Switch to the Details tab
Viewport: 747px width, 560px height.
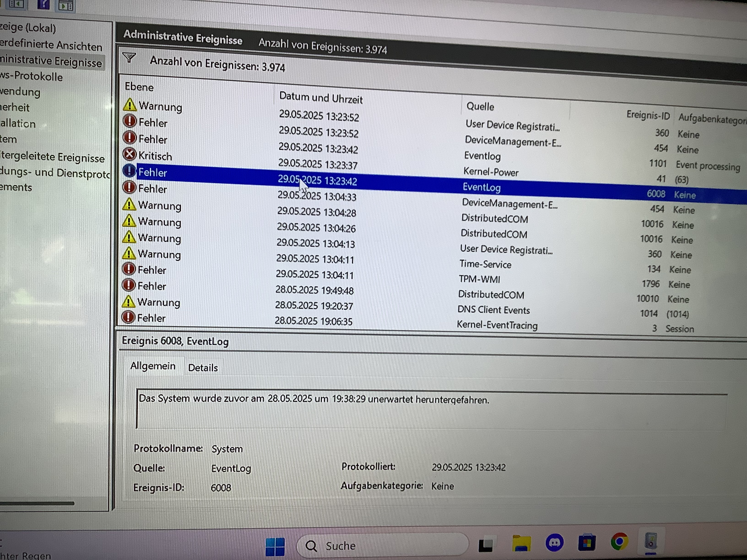click(203, 368)
